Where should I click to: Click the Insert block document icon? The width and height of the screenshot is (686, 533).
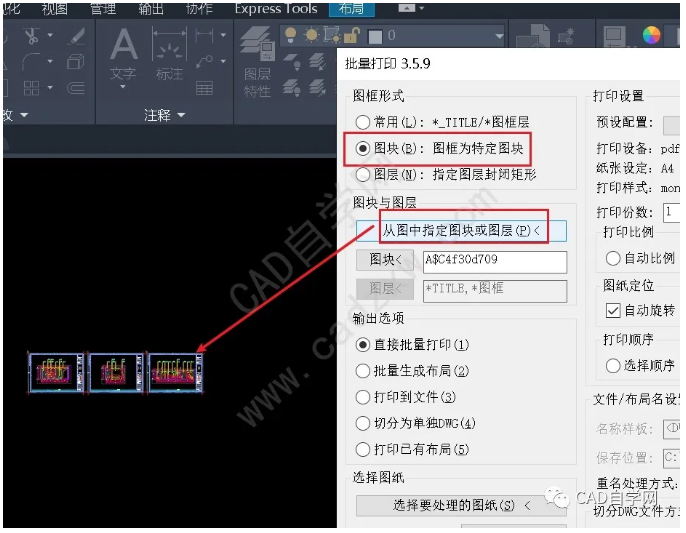tap(534, 36)
